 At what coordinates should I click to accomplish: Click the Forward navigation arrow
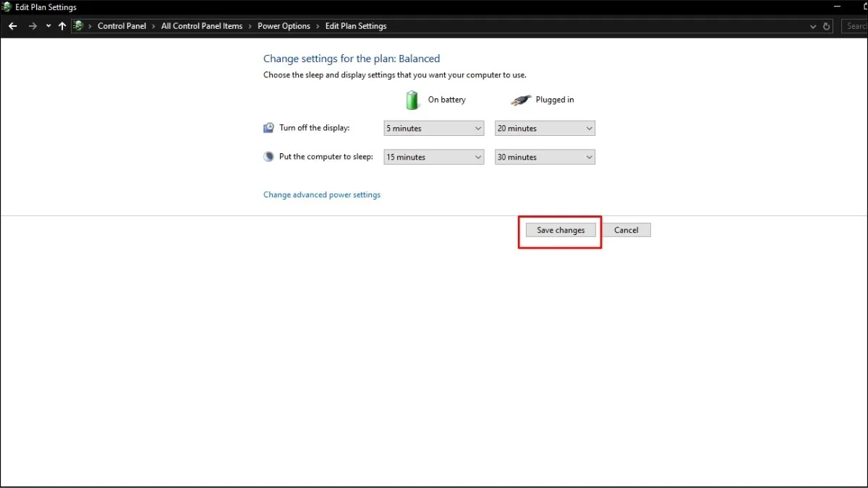(33, 26)
